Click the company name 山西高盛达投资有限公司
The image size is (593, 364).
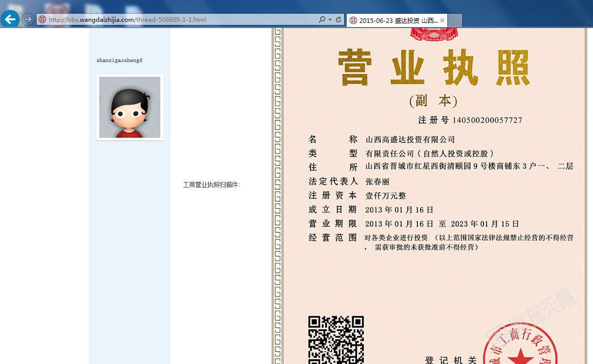tap(410, 140)
